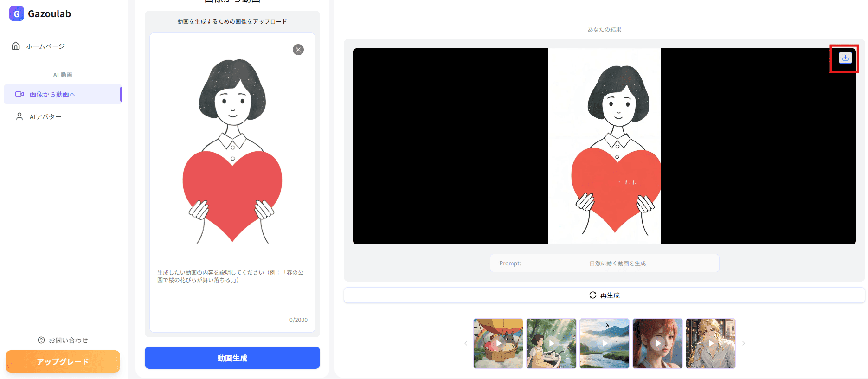Show previous sample thumbnails with left arrow
868x379 pixels.
(x=466, y=343)
